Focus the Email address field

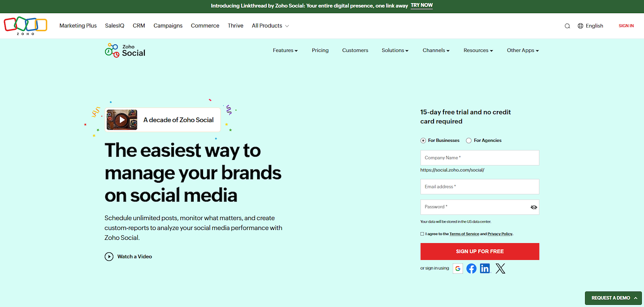tap(480, 187)
